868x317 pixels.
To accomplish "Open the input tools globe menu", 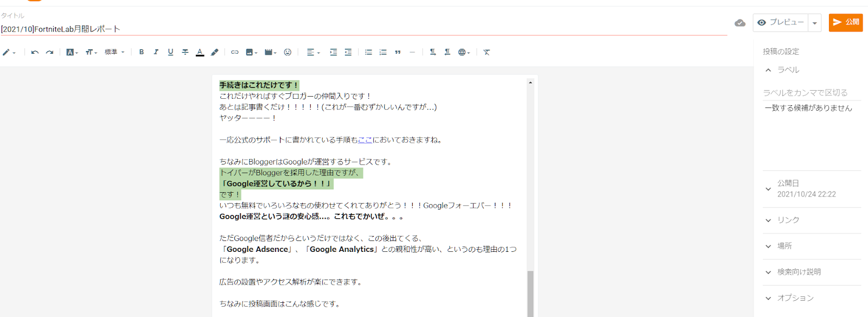I will [464, 52].
